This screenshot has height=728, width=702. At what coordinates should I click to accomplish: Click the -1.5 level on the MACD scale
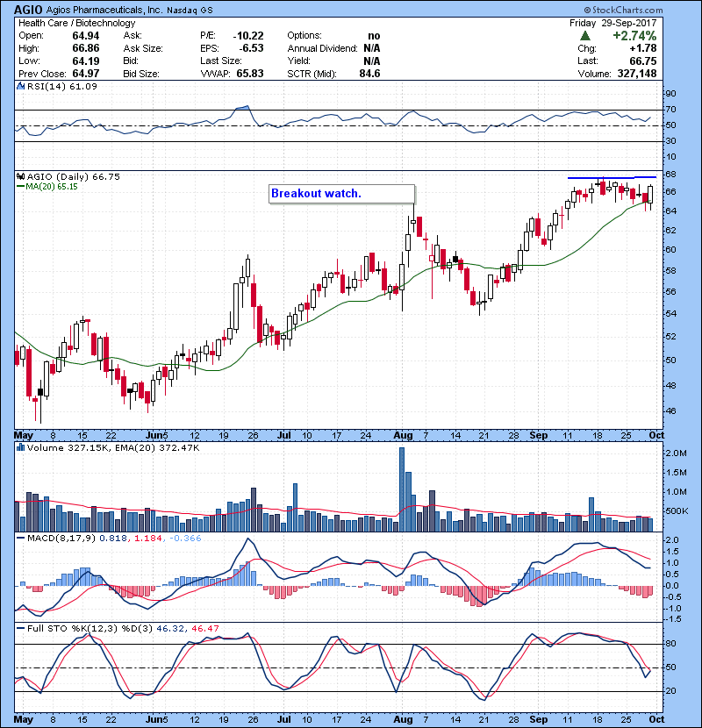[x=673, y=619]
